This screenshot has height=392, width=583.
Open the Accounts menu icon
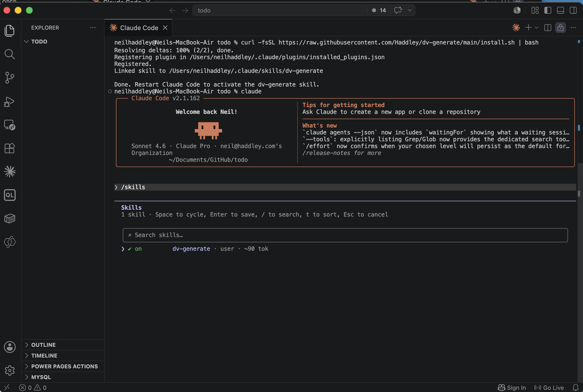pos(10,347)
